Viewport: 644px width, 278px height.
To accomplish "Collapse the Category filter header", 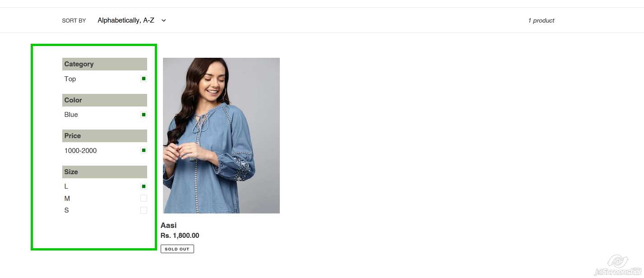I will 105,64.
